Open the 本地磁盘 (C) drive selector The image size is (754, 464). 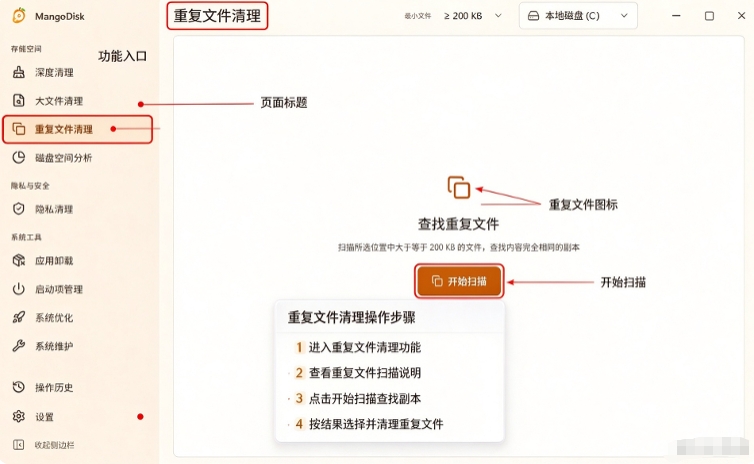click(x=578, y=16)
